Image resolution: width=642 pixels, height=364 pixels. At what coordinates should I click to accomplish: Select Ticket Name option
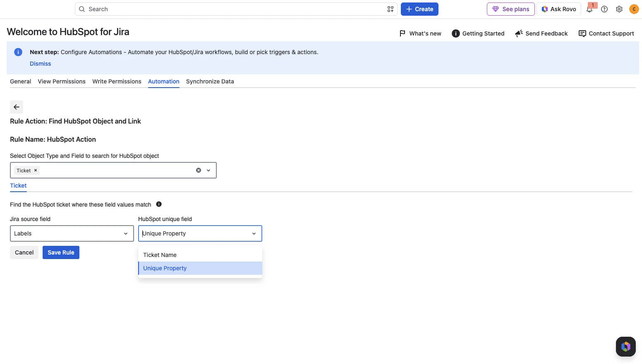[x=200, y=255]
